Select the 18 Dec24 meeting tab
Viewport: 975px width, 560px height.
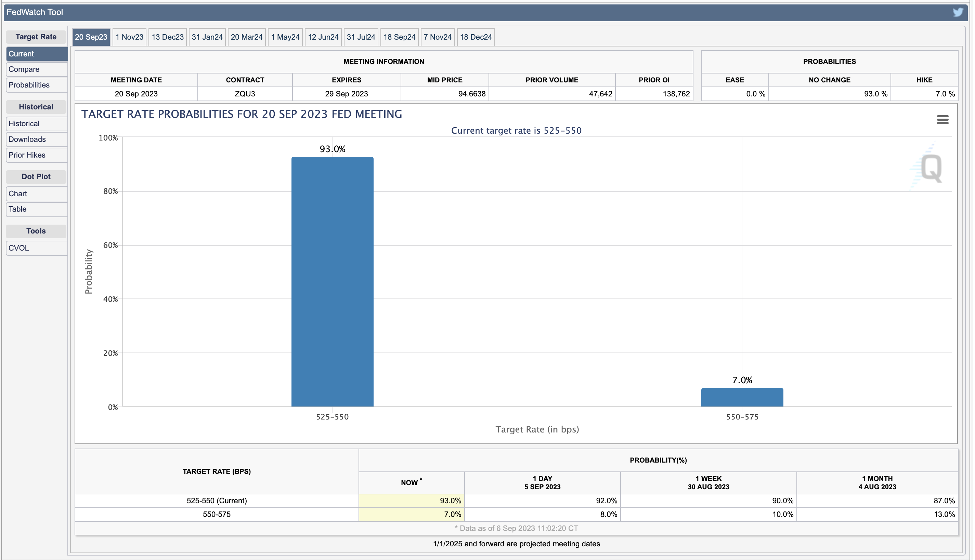point(476,37)
